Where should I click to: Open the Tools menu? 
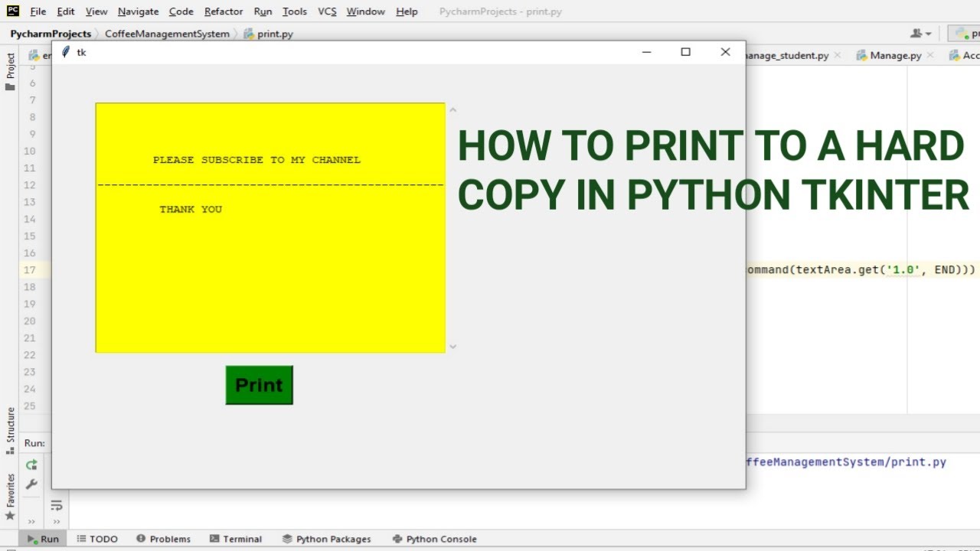pos(295,11)
